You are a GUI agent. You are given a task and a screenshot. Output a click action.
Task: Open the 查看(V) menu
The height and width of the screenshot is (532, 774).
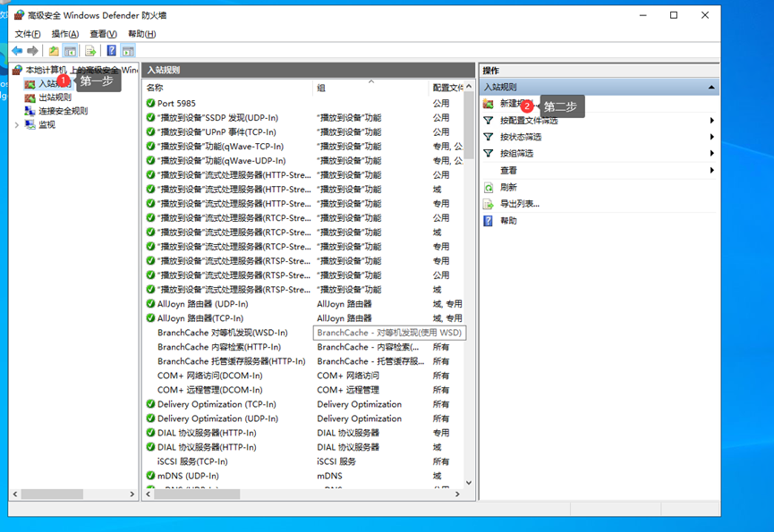[103, 34]
